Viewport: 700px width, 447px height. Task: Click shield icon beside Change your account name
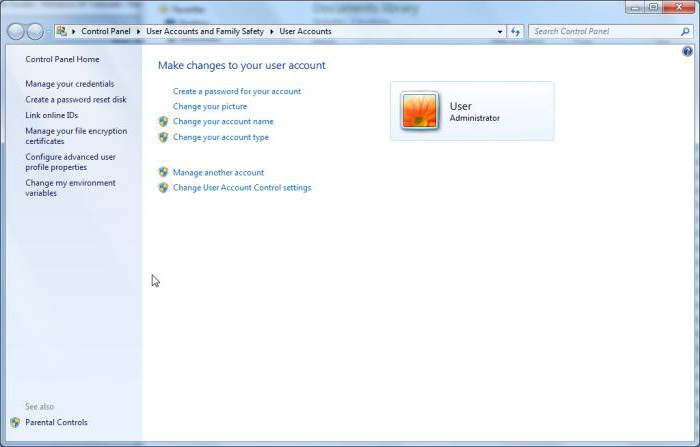tap(163, 122)
